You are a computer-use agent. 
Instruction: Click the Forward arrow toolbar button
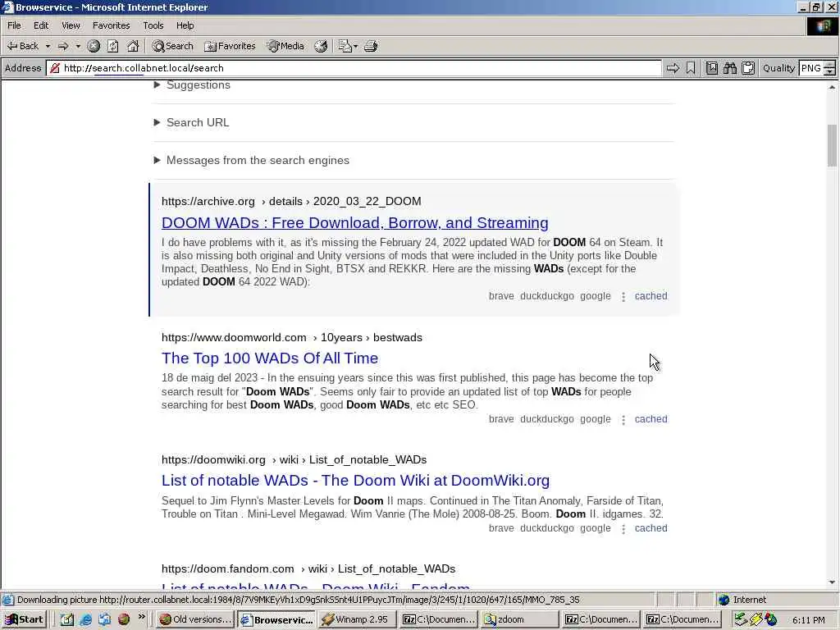coord(63,46)
